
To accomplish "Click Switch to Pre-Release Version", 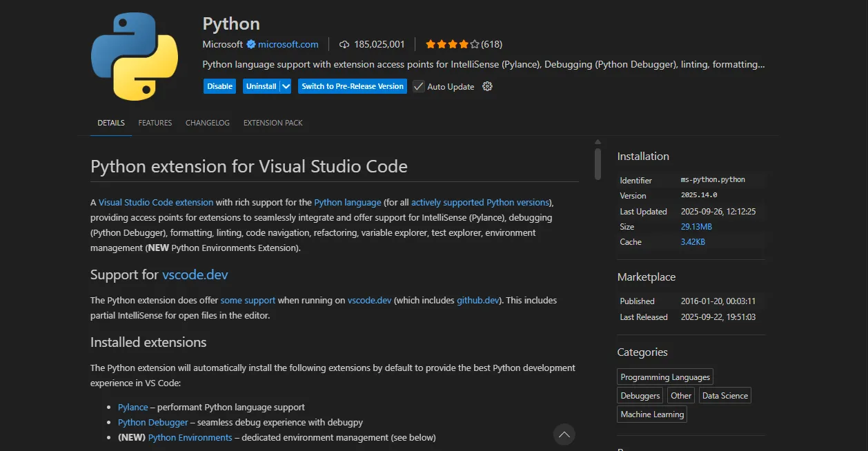I will coord(353,86).
